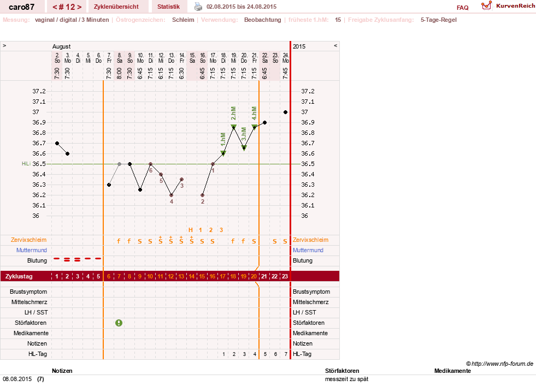Expand chart with left '>' arrow
The width and height of the screenshot is (536, 392).
tap(4, 45)
